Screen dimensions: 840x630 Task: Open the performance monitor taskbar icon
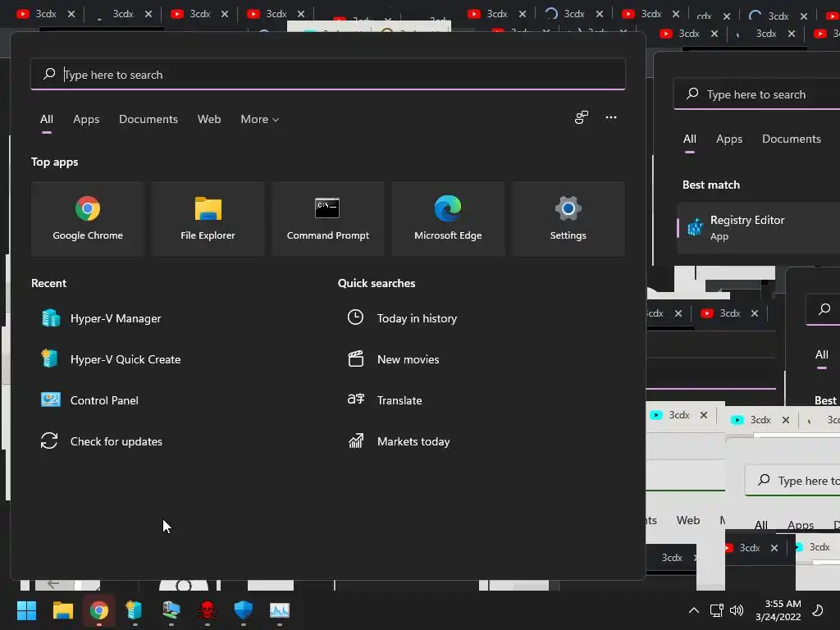click(280, 610)
